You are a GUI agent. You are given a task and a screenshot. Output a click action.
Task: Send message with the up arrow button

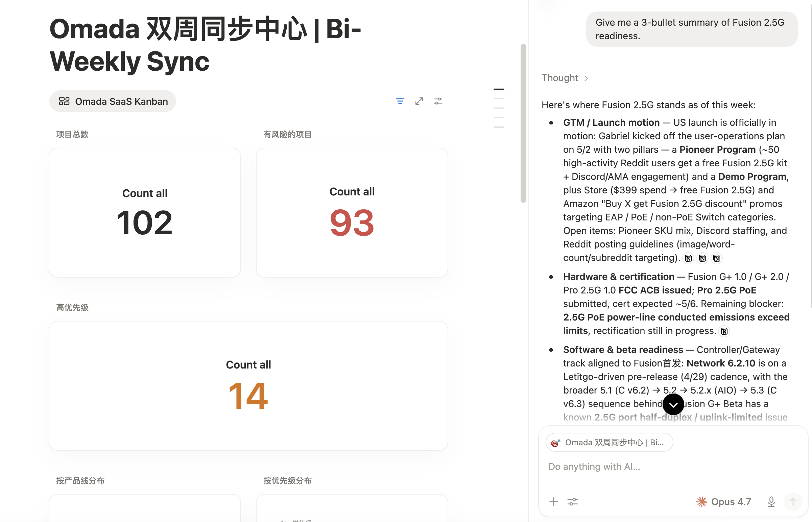(793, 502)
